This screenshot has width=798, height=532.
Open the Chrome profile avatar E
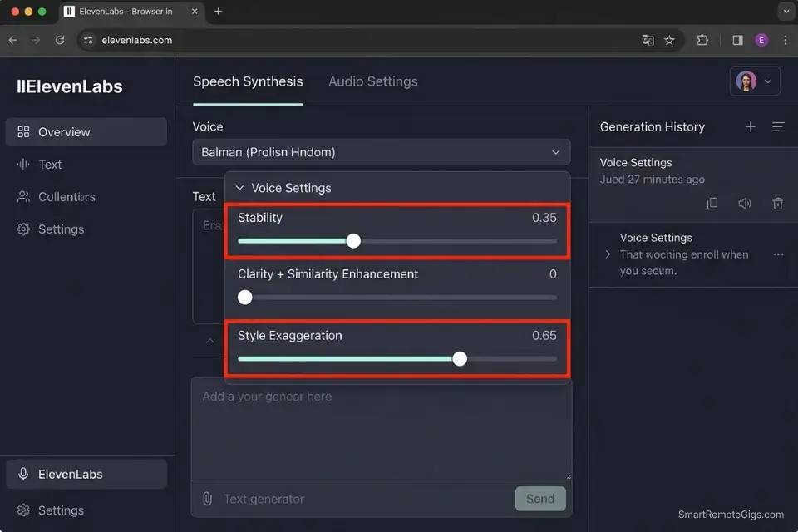tap(761, 40)
